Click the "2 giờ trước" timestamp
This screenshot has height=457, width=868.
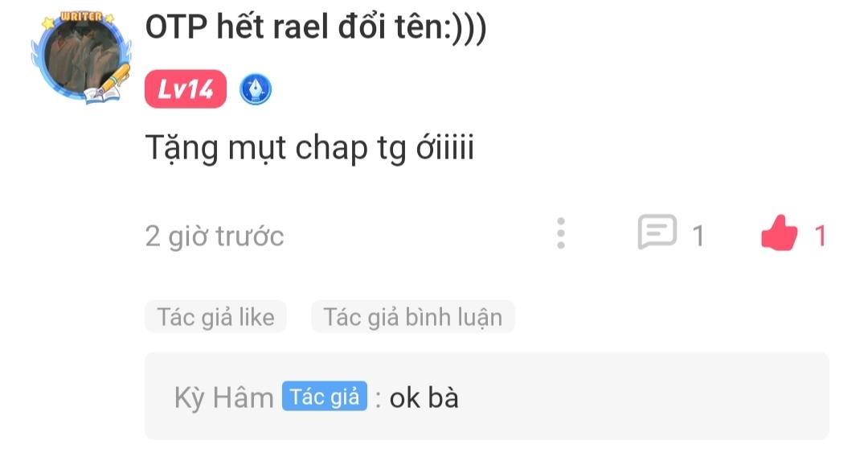(215, 237)
